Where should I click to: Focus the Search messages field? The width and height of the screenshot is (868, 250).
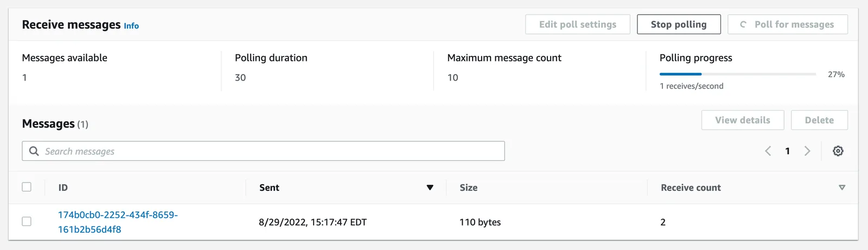(263, 151)
